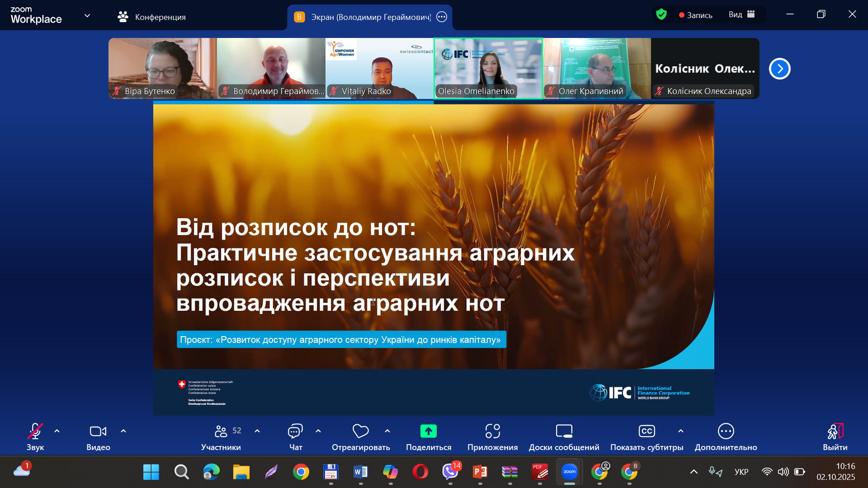Open Приложения apps panel
This screenshot has height=488, width=868.
pos(492,436)
